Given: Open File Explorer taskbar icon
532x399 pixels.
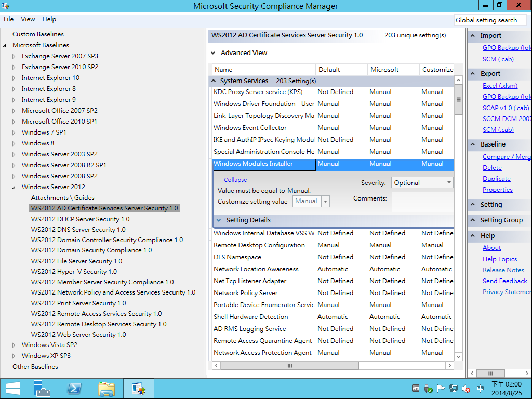Looking at the screenshot, I should click(106, 389).
